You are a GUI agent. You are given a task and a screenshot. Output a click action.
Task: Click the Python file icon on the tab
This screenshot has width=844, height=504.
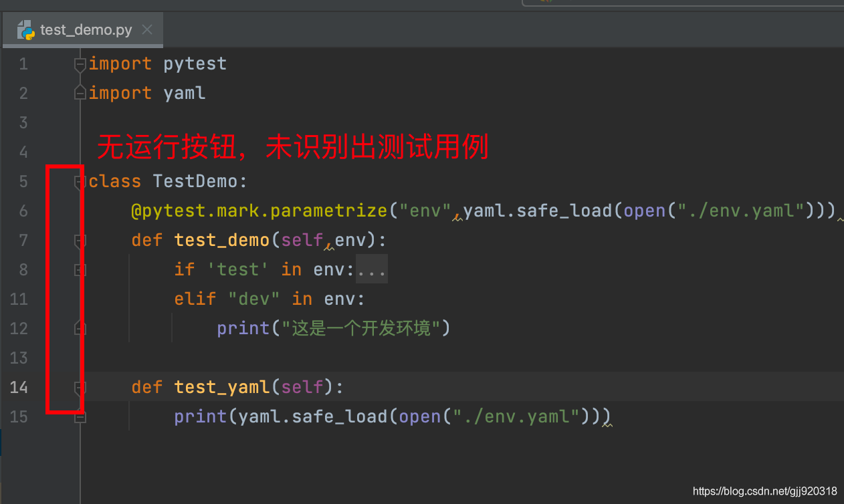coord(25,30)
